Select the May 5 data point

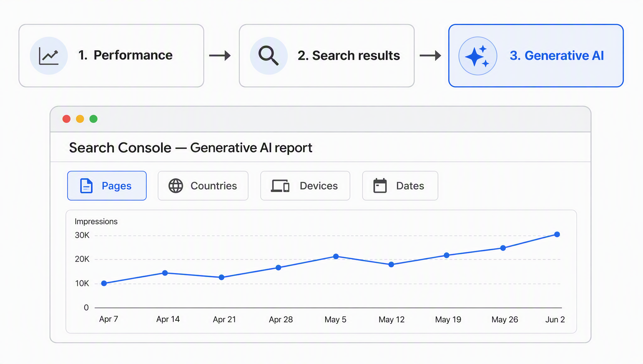coord(336,257)
